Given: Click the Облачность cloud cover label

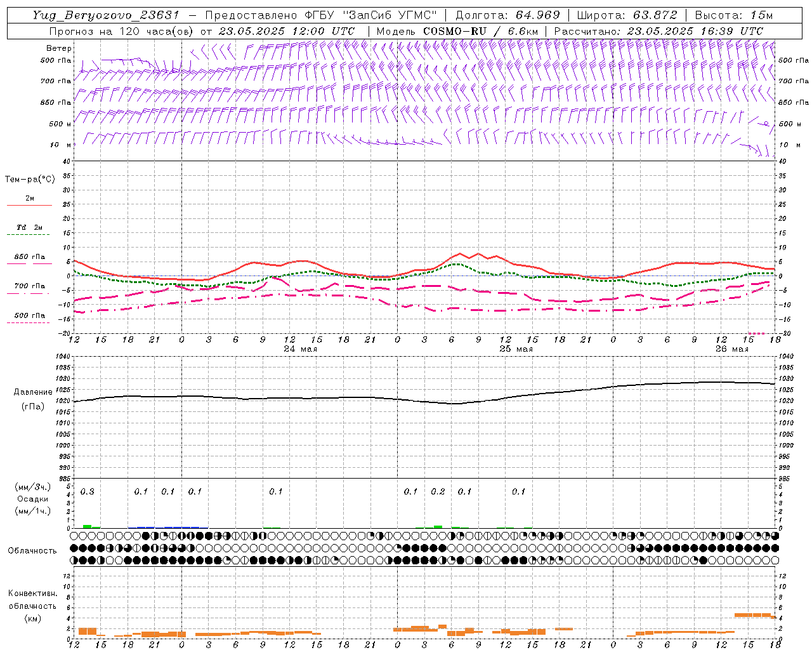Looking at the screenshot, I should 32,551.
